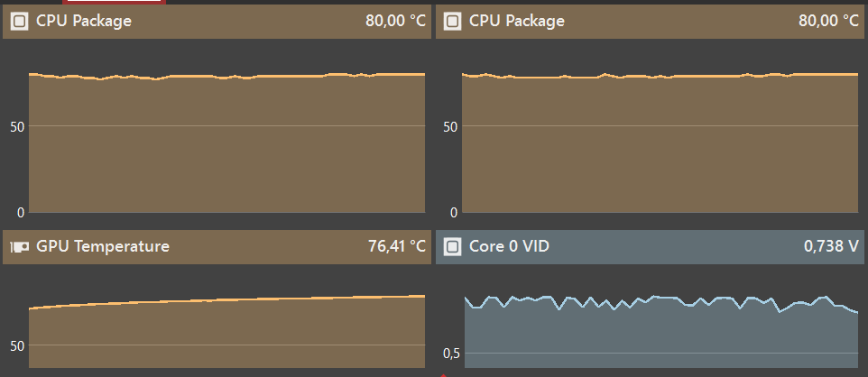Viewport: 868px width, 377px height.
Task: Click the GPU Temperature panel title
Action: point(102,246)
